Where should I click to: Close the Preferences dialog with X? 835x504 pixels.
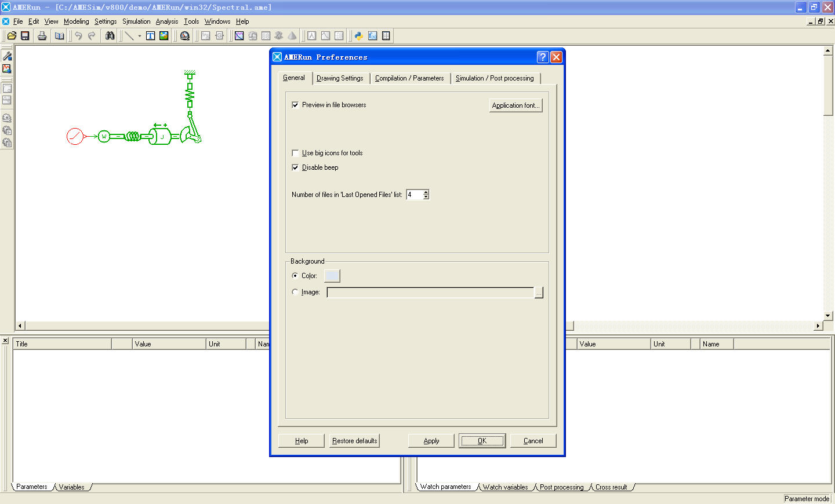click(556, 57)
